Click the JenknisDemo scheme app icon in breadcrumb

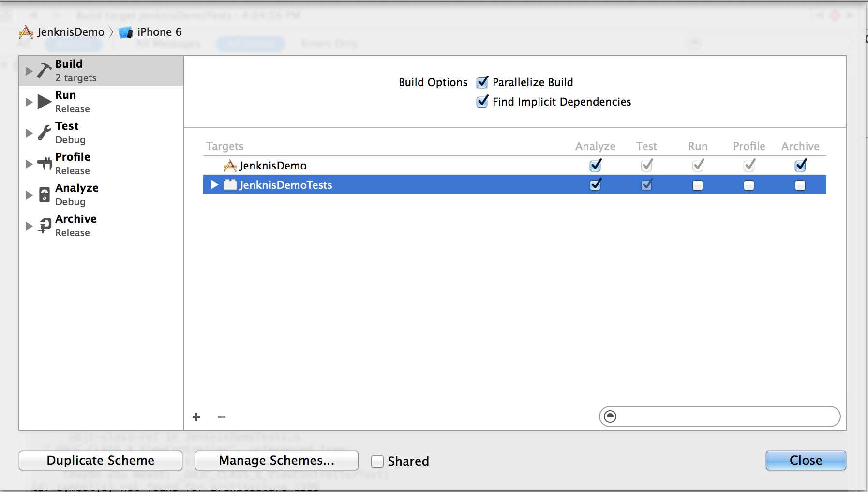point(26,32)
